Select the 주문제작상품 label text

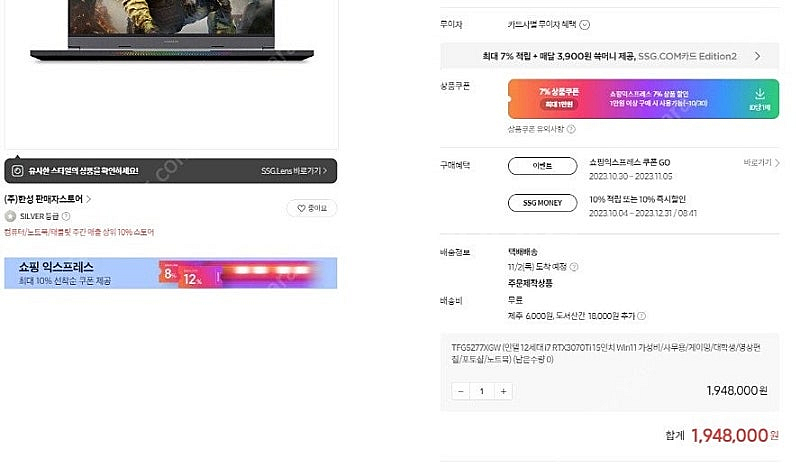530,283
